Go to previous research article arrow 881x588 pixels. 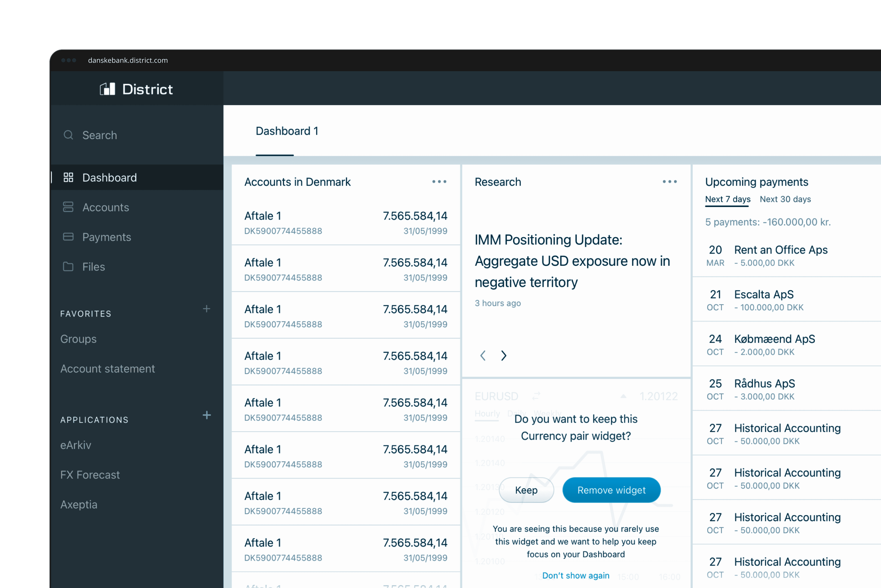pos(483,355)
